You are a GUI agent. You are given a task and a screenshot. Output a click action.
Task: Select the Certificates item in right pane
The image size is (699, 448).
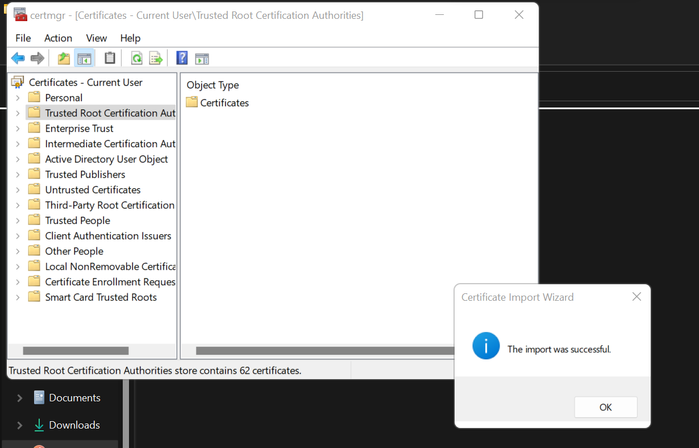click(x=224, y=103)
